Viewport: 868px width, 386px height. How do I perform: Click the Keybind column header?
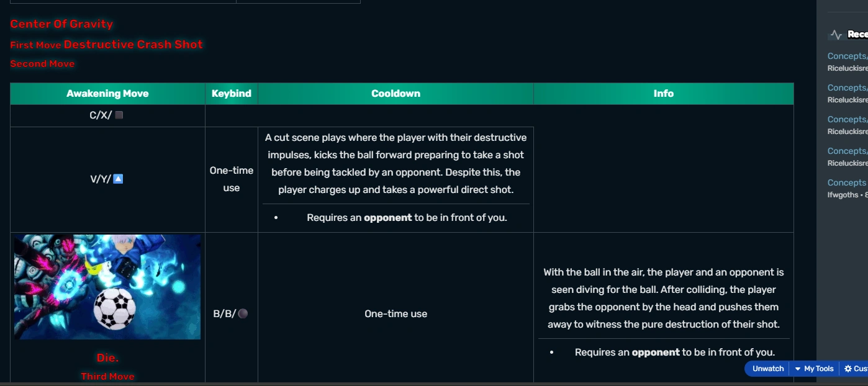pos(231,94)
